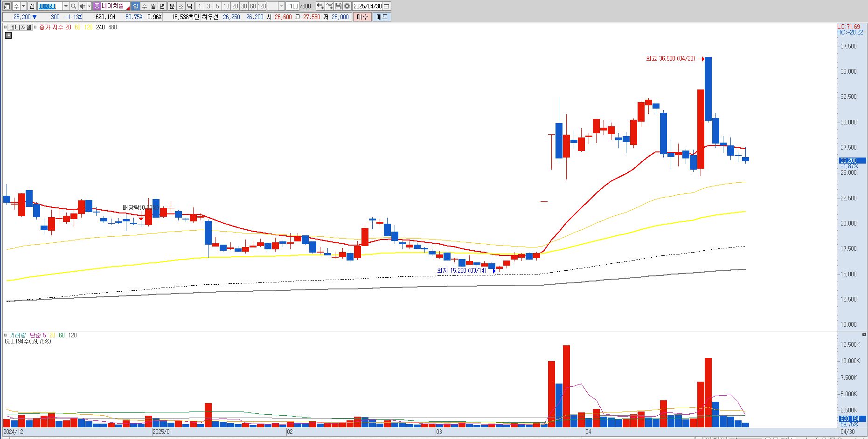The height and width of the screenshot is (439, 868).
Task: Open the calendar date picker icon
Action: [x=387, y=6]
